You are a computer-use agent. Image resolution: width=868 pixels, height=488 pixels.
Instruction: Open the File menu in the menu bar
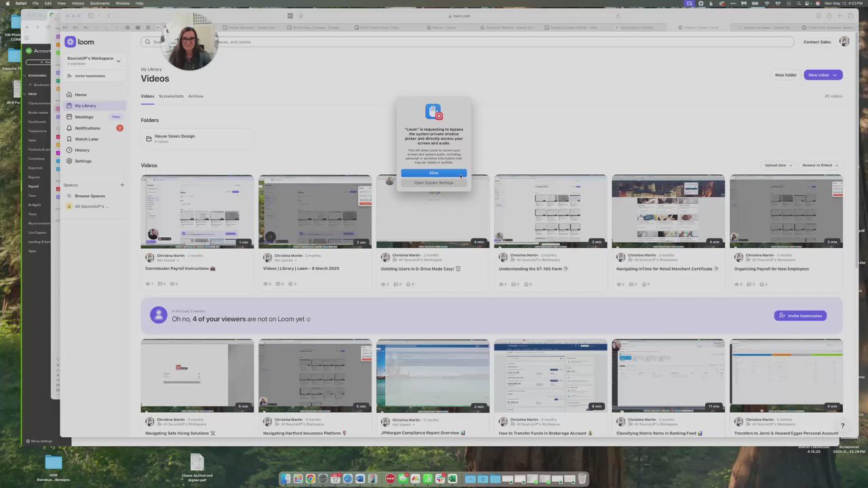pyautogui.click(x=35, y=3)
